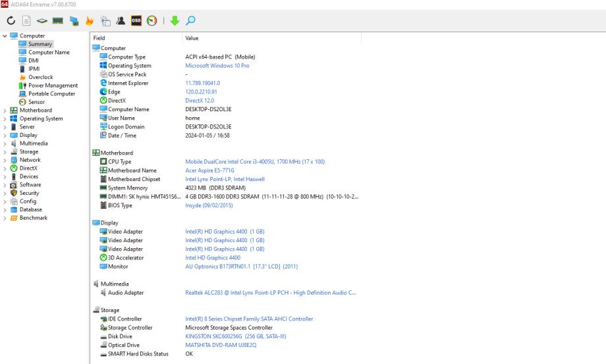606x364 pixels.
Task: Open Sensor tree item
Action: pyautogui.click(x=36, y=102)
